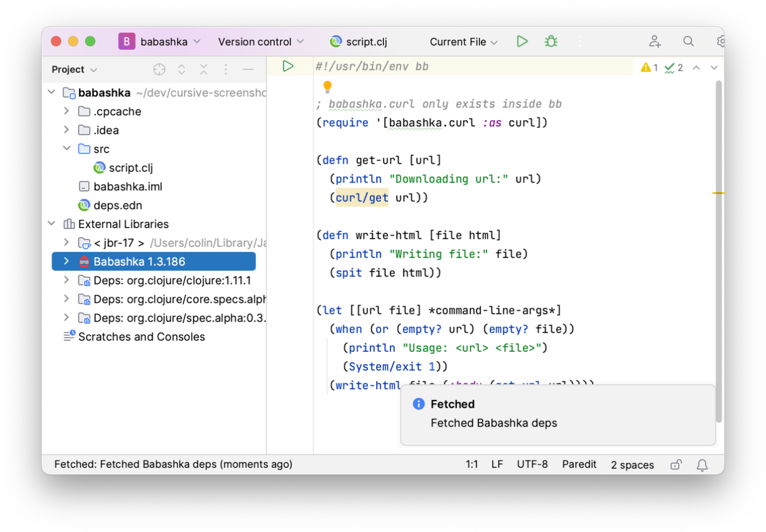Image resolution: width=766 pixels, height=532 pixels.
Task: Click the warning indicator showing 1
Action: (649, 68)
